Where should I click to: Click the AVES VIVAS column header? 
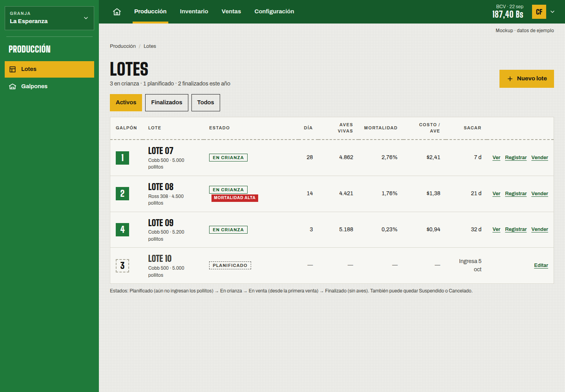(345, 128)
